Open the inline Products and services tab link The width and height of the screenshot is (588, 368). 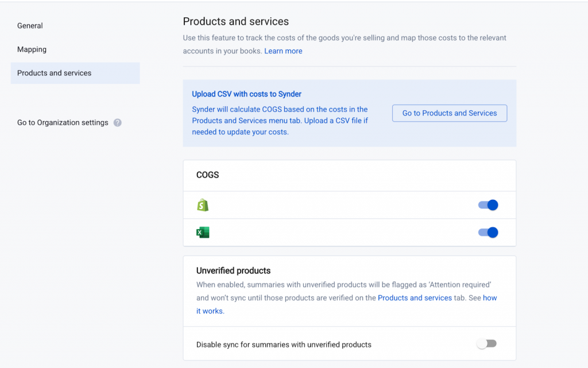coord(415,298)
